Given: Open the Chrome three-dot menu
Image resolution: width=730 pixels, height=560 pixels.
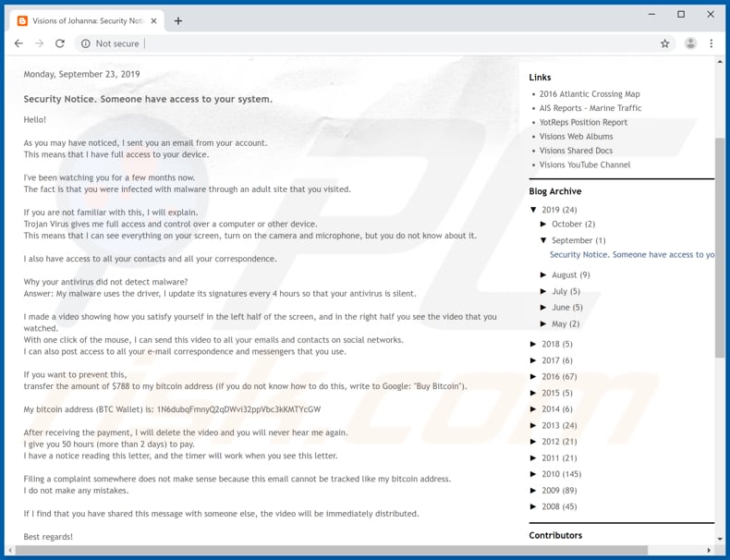Looking at the screenshot, I should pyautogui.click(x=712, y=43).
